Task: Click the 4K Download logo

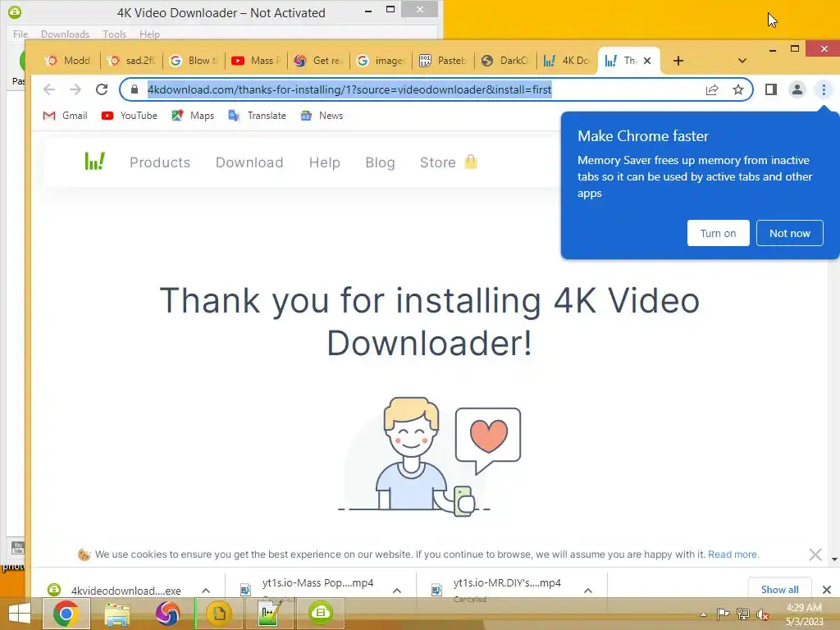Action: [x=95, y=162]
